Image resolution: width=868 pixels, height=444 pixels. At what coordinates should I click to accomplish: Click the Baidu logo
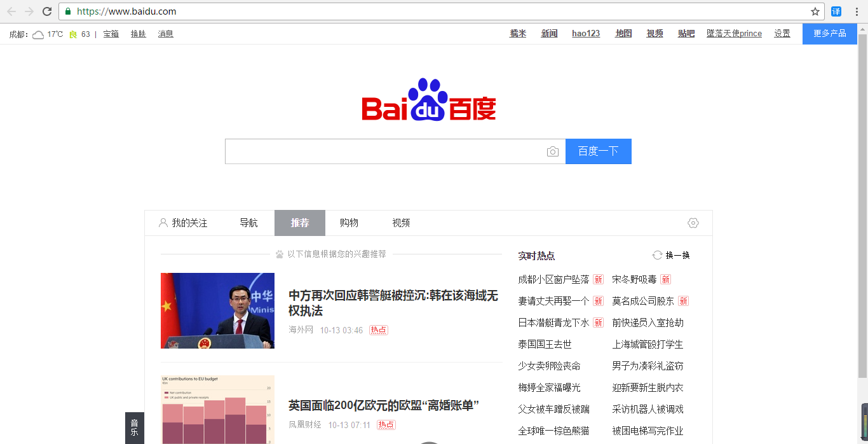pyautogui.click(x=429, y=99)
